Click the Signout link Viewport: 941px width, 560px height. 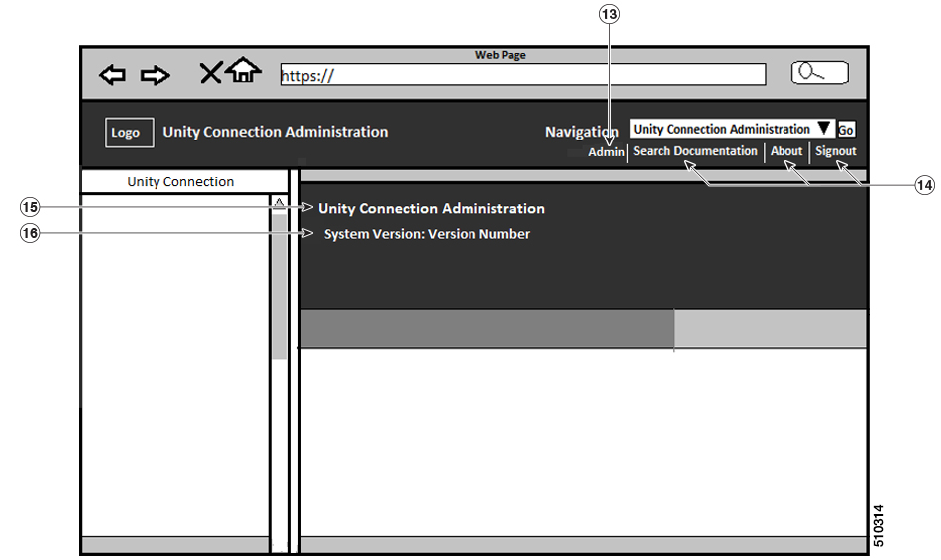(x=836, y=151)
